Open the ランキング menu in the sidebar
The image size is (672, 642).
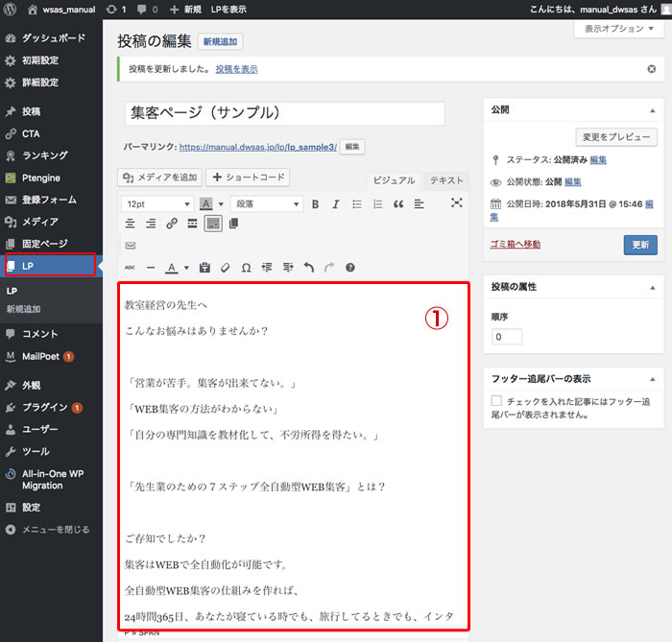pyautogui.click(x=44, y=155)
